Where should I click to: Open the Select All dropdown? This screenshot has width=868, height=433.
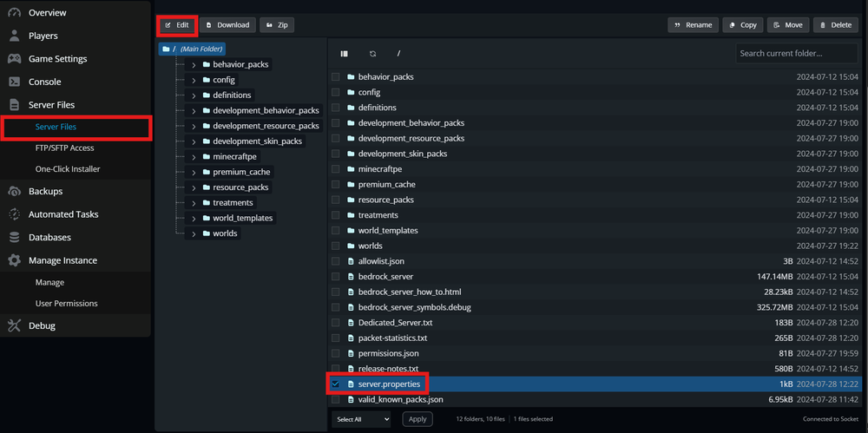(x=361, y=419)
